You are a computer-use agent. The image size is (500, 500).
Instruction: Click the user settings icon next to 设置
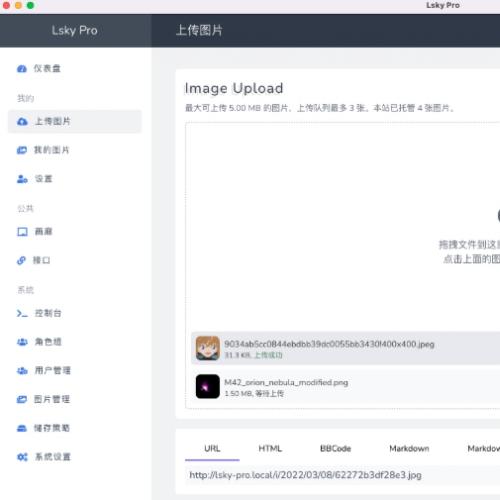click(22, 179)
